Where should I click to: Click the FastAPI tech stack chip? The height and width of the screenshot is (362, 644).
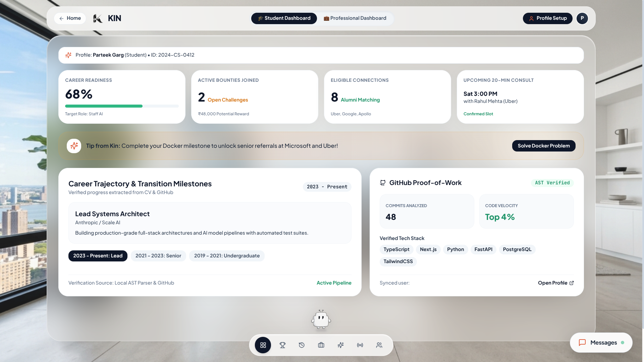point(483,249)
